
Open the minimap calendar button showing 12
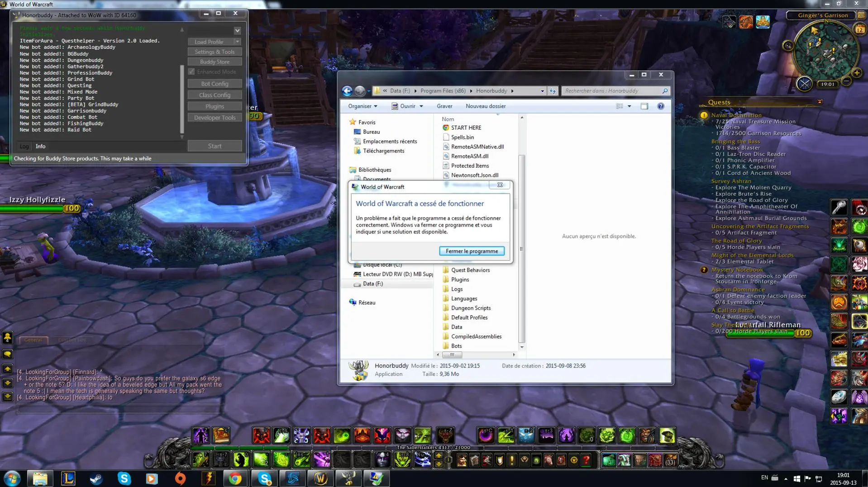859,30
